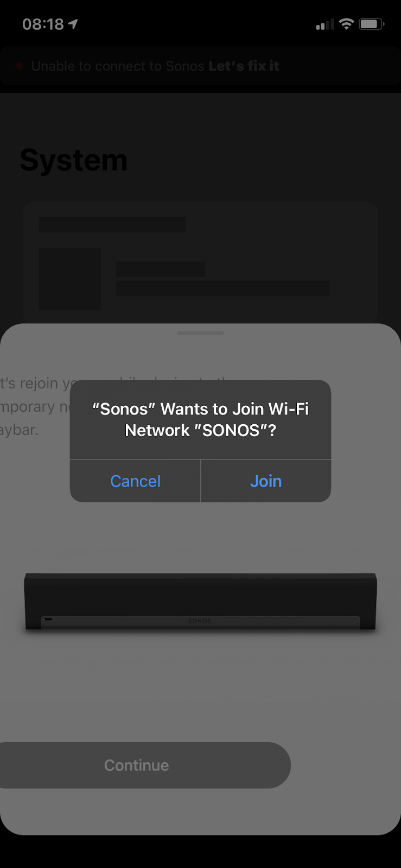401x868 pixels.
Task: Tap the 08:18 clock in status bar
Action: pos(43,24)
